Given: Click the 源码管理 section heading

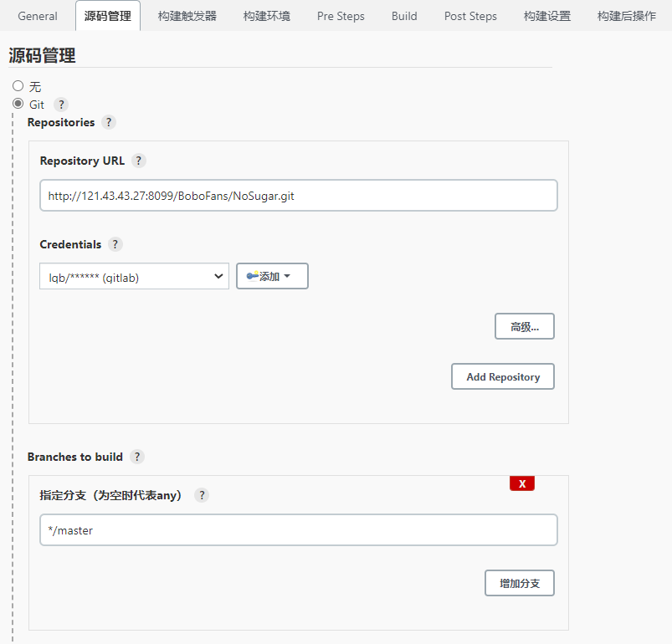Looking at the screenshot, I should point(42,56).
